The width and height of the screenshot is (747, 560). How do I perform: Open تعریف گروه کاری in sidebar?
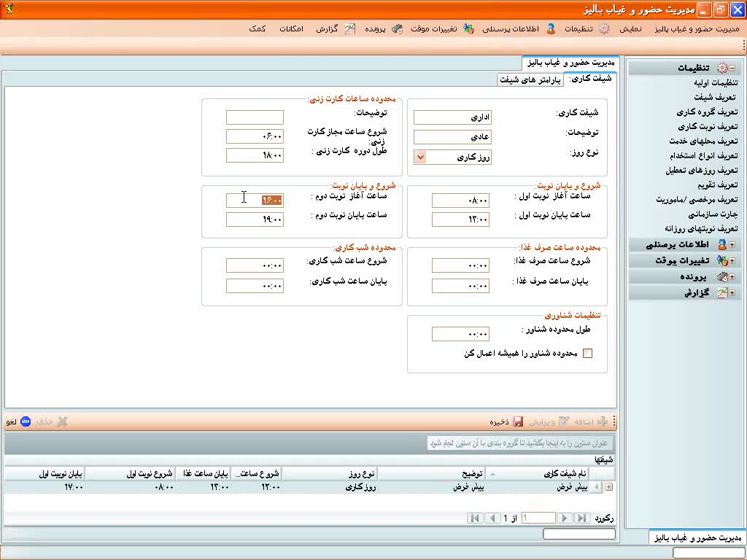(706, 112)
